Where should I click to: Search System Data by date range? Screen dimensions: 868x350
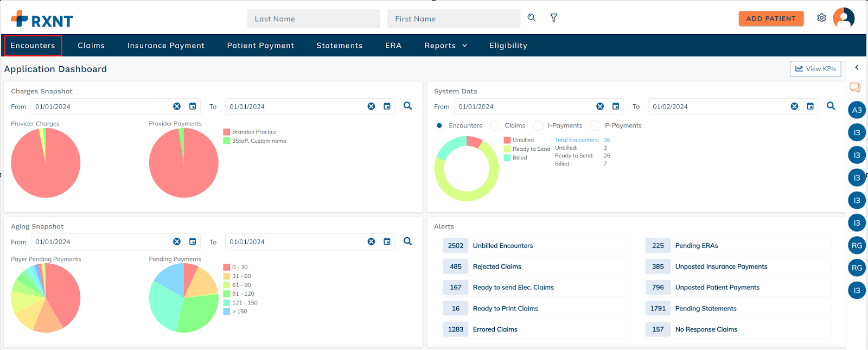831,106
